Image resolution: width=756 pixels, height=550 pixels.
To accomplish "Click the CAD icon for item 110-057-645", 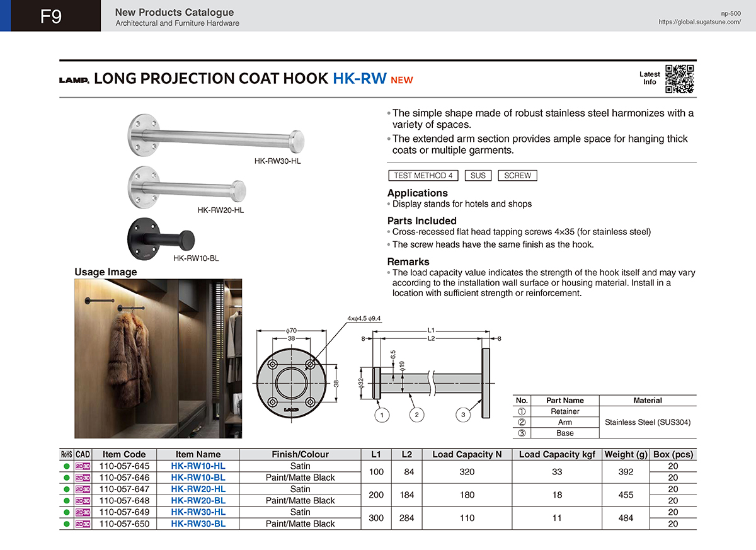I will click(x=83, y=466).
